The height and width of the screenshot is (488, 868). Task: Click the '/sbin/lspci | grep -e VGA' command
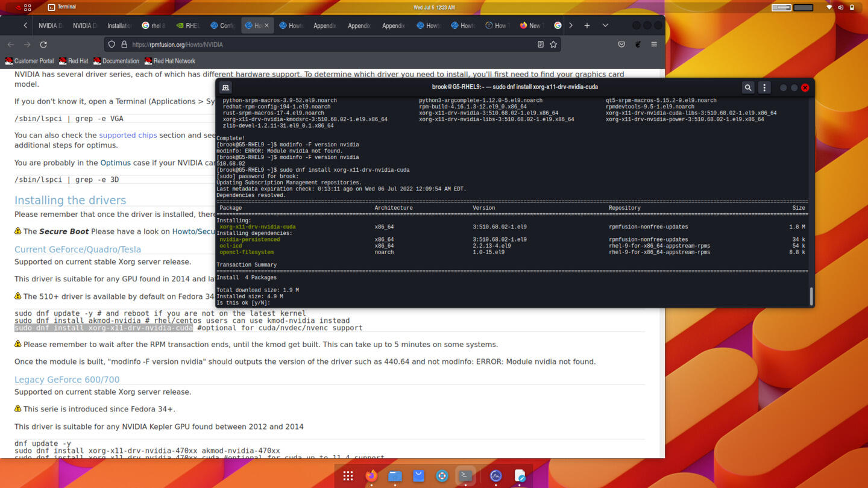[x=69, y=119]
